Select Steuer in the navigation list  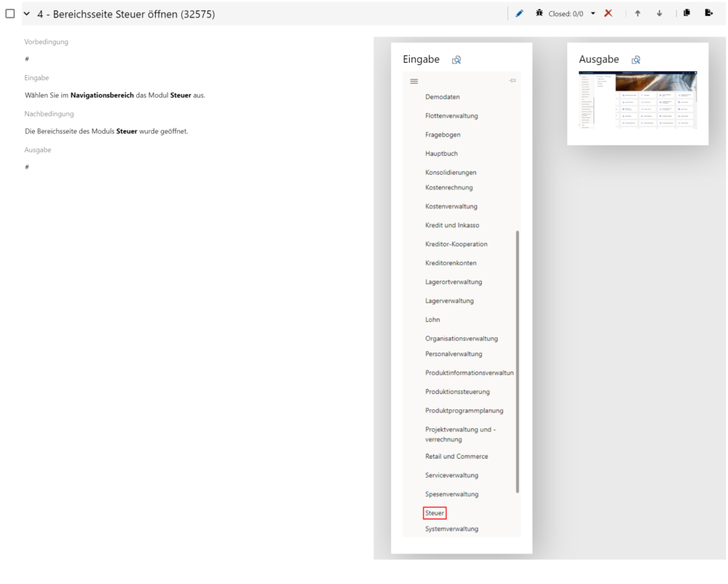click(x=435, y=513)
